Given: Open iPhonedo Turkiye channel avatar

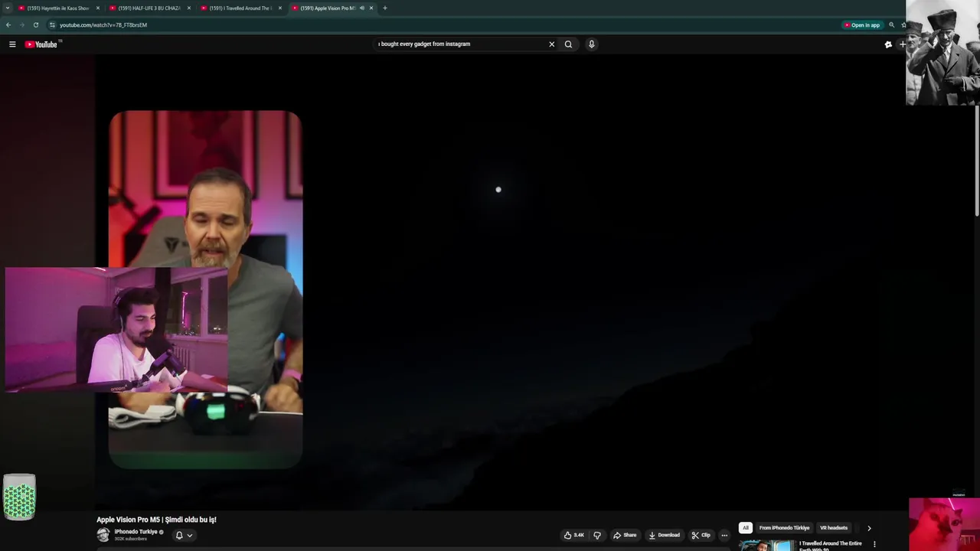Looking at the screenshot, I should (x=103, y=535).
